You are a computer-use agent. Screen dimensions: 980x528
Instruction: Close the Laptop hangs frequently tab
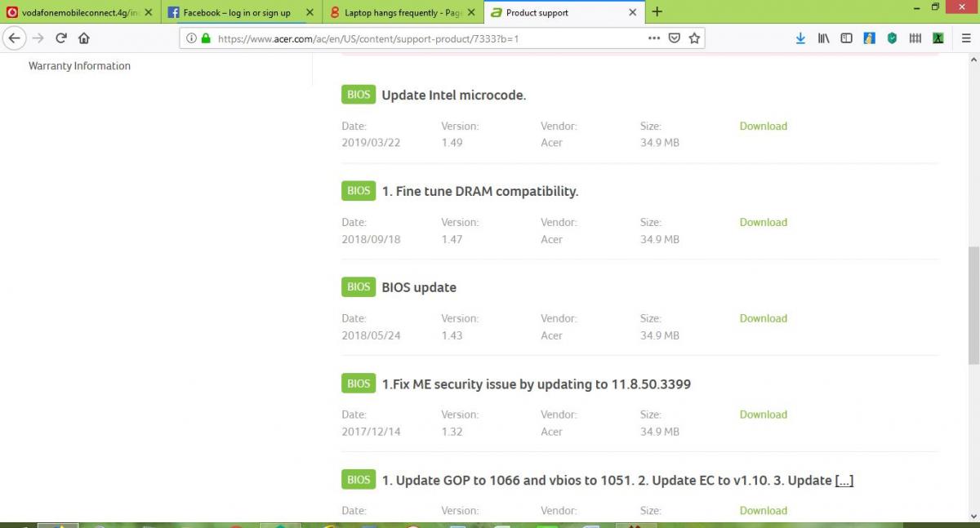point(470,12)
